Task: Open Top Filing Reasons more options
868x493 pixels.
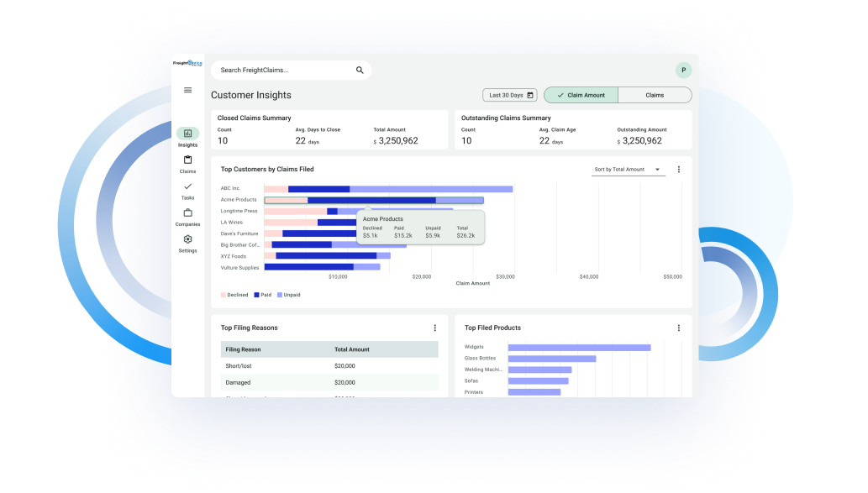Action: [x=434, y=328]
